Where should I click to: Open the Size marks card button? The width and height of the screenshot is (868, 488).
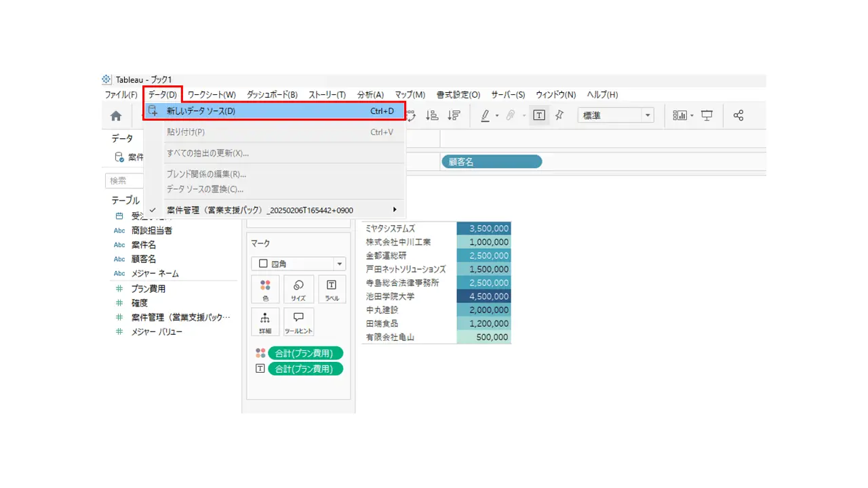[x=298, y=289]
